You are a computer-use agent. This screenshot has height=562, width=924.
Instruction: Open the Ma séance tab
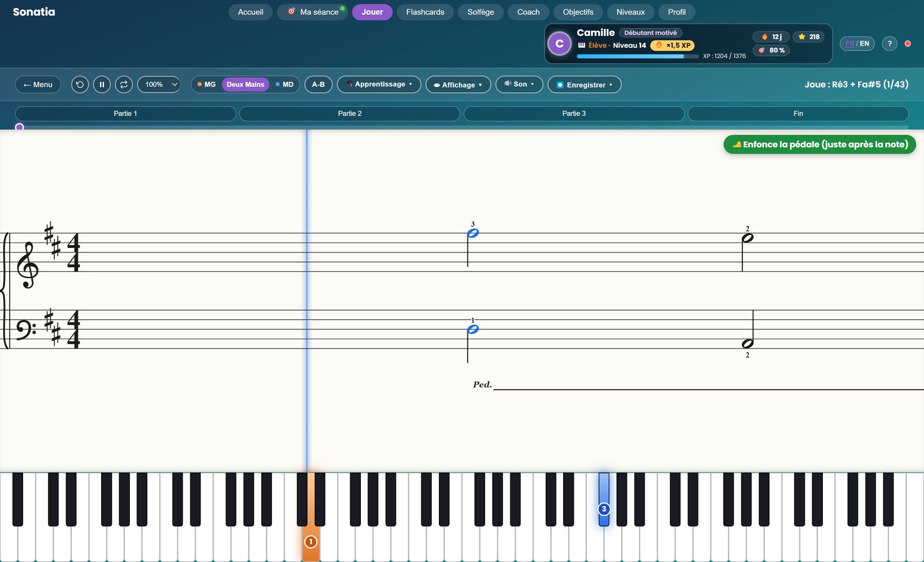tap(312, 12)
